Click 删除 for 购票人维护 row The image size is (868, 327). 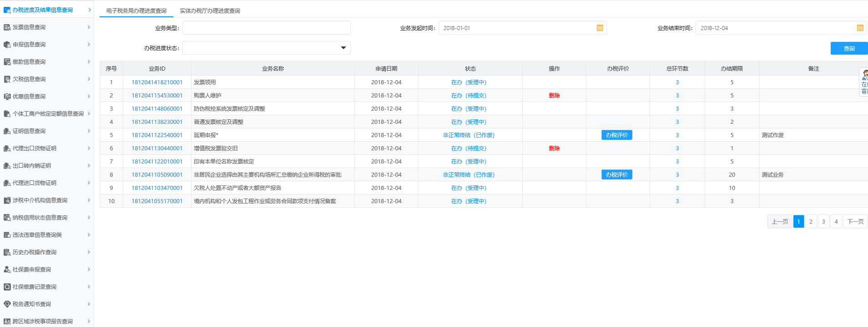point(554,96)
